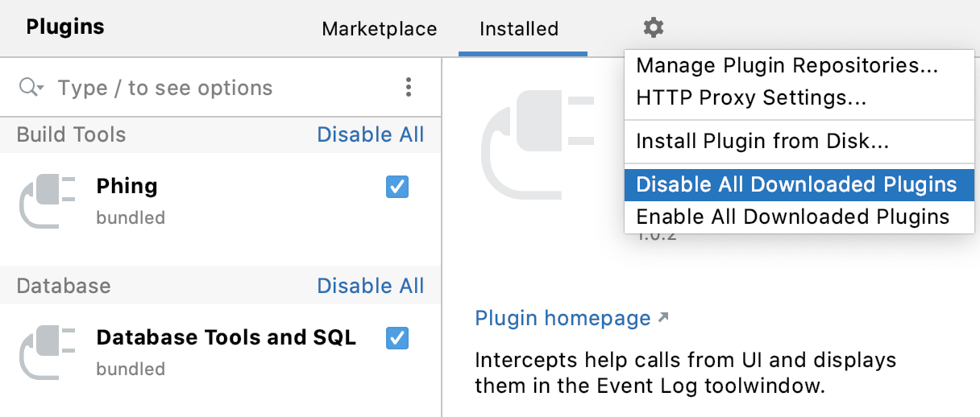
Task: Uncheck the Database Tools and SQL checkbox
Action: click(397, 338)
